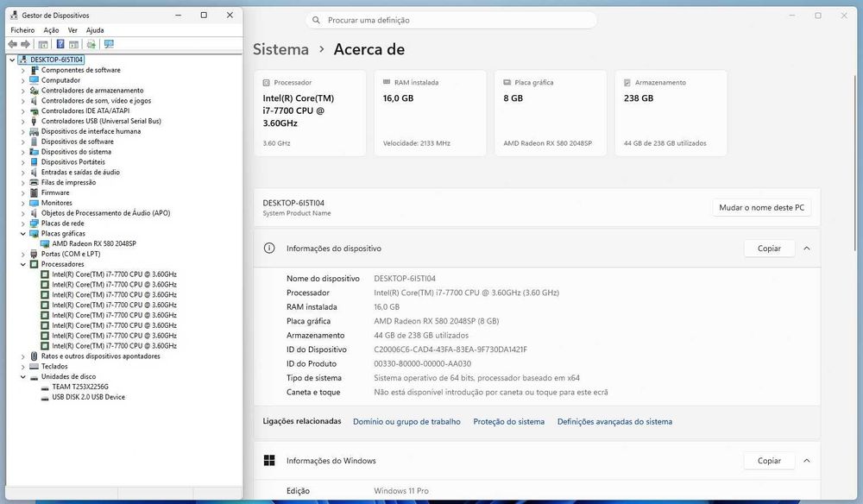Click the ID do Dispositivo value text

pyautogui.click(x=450, y=350)
